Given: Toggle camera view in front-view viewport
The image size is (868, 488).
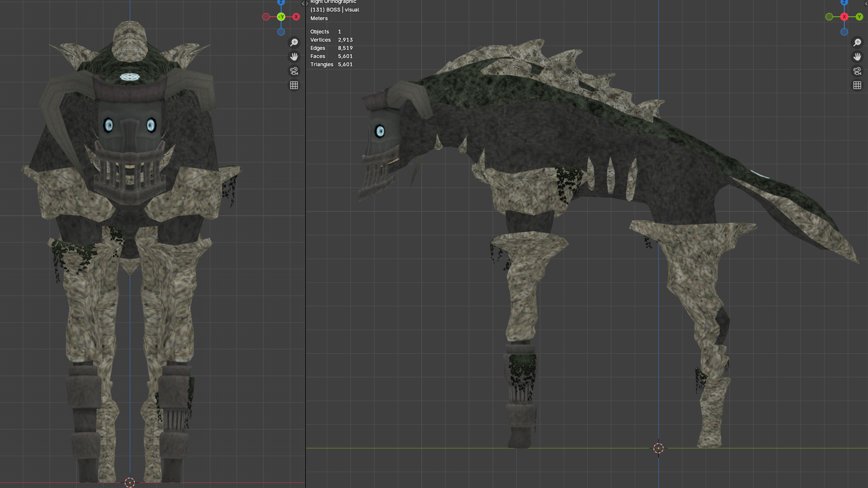Looking at the screenshot, I should (x=294, y=71).
